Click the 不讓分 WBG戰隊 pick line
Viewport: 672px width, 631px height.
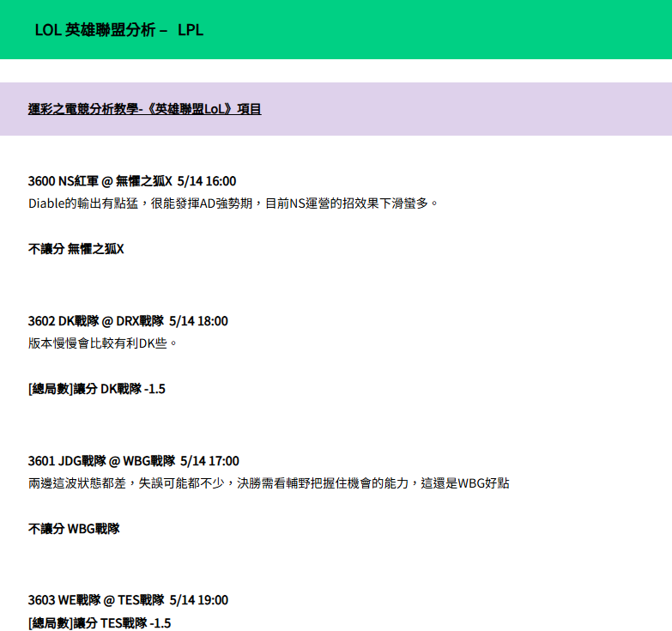pyautogui.click(x=74, y=529)
